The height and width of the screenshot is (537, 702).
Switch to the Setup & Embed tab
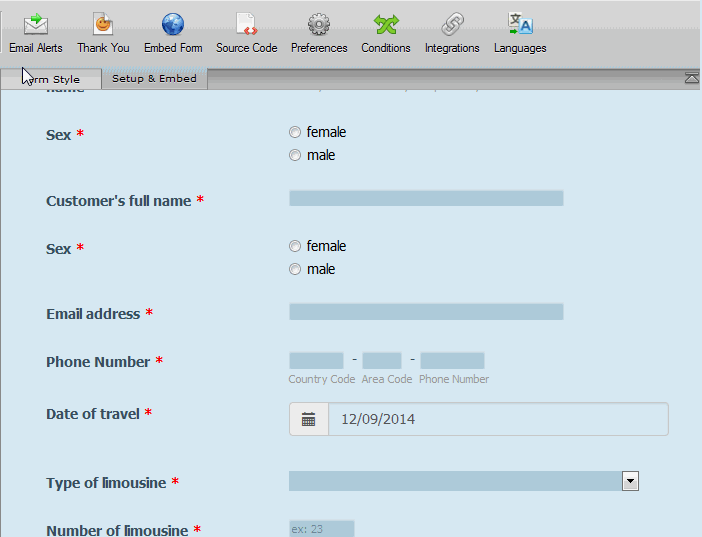(x=154, y=78)
